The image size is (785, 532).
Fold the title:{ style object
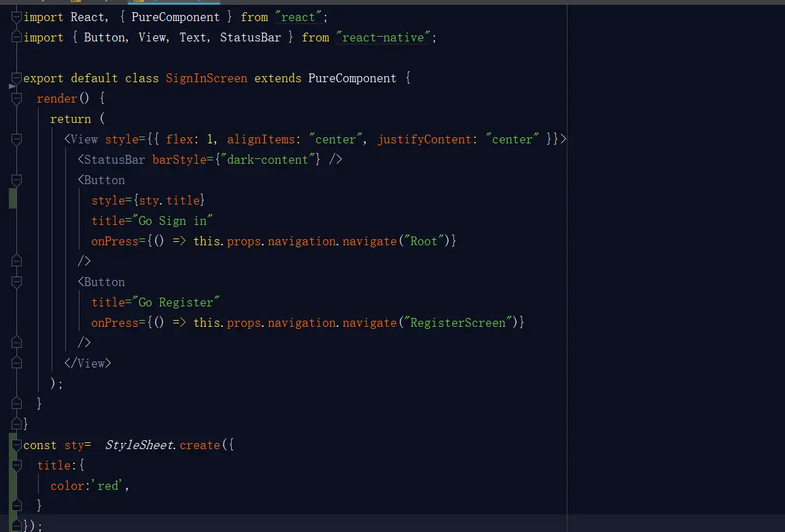(x=16, y=465)
